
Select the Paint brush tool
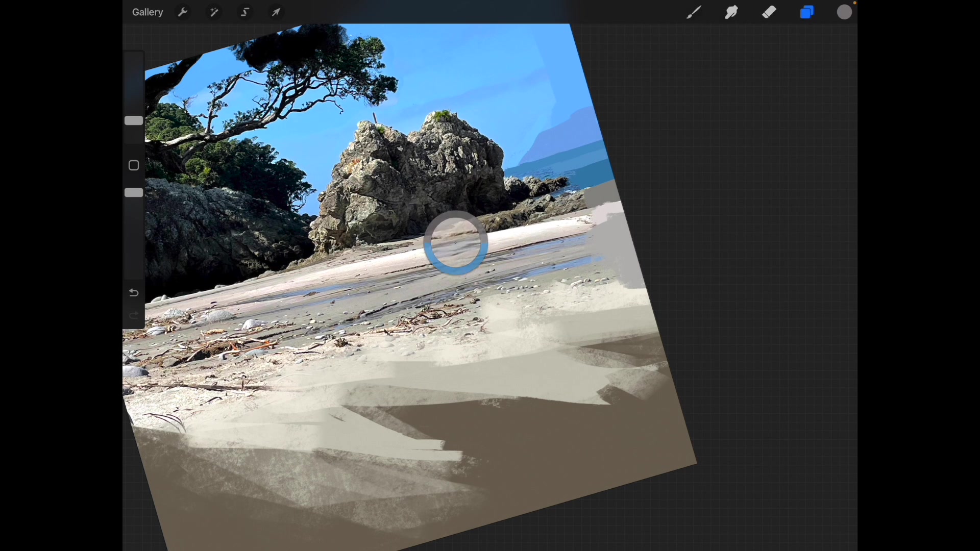tap(693, 12)
